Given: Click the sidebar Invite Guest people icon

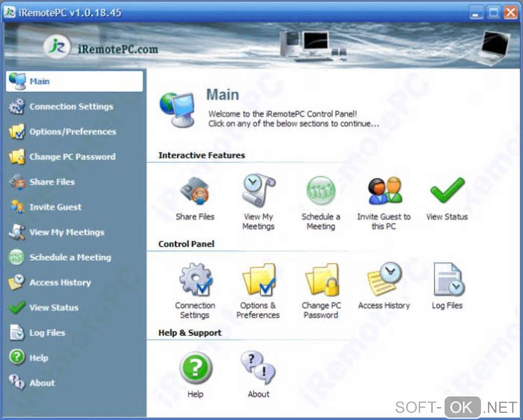Looking at the screenshot, I should click(x=17, y=207).
